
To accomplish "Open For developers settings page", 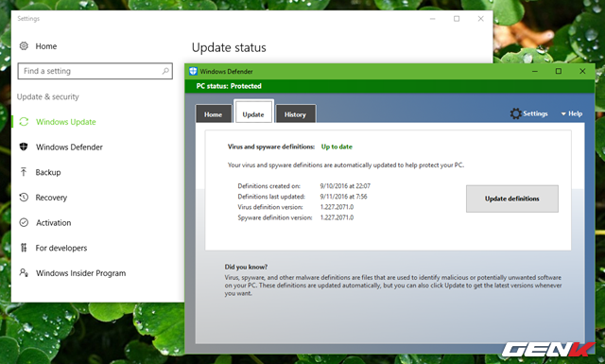I will click(60, 248).
